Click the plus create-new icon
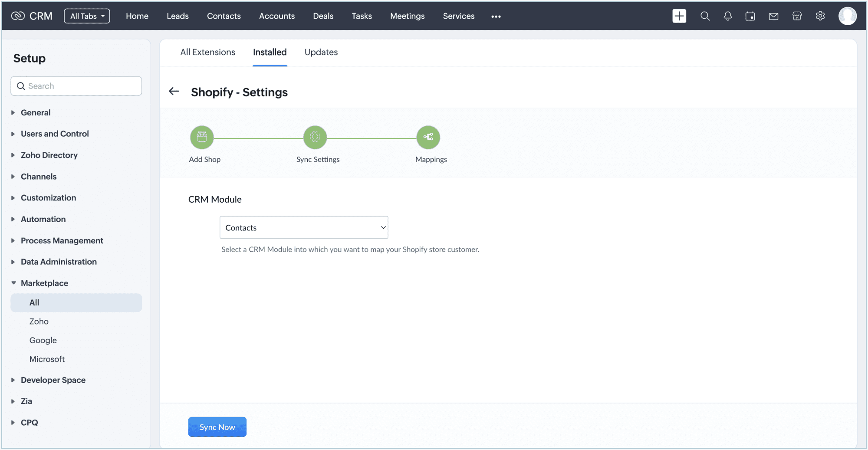The image size is (868, 450). click(679, 16)
